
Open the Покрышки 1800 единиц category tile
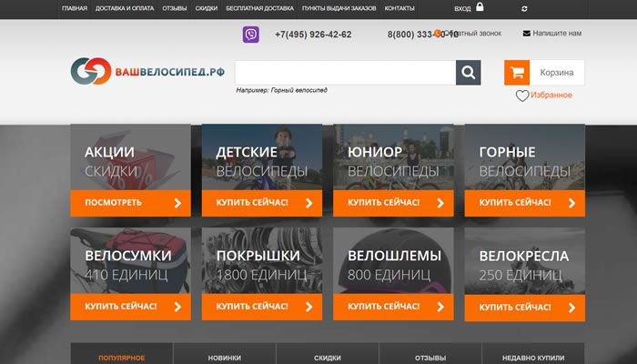tap(262, 274)
